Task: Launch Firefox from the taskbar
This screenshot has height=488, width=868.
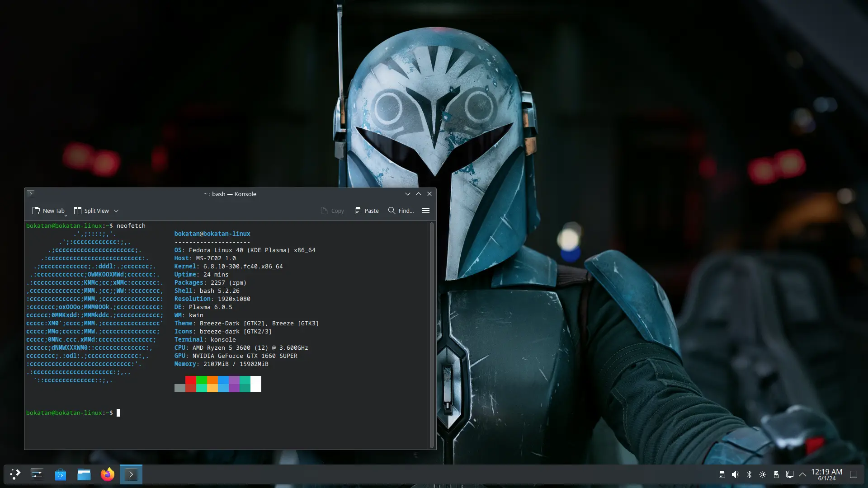Action: [108, 474]
